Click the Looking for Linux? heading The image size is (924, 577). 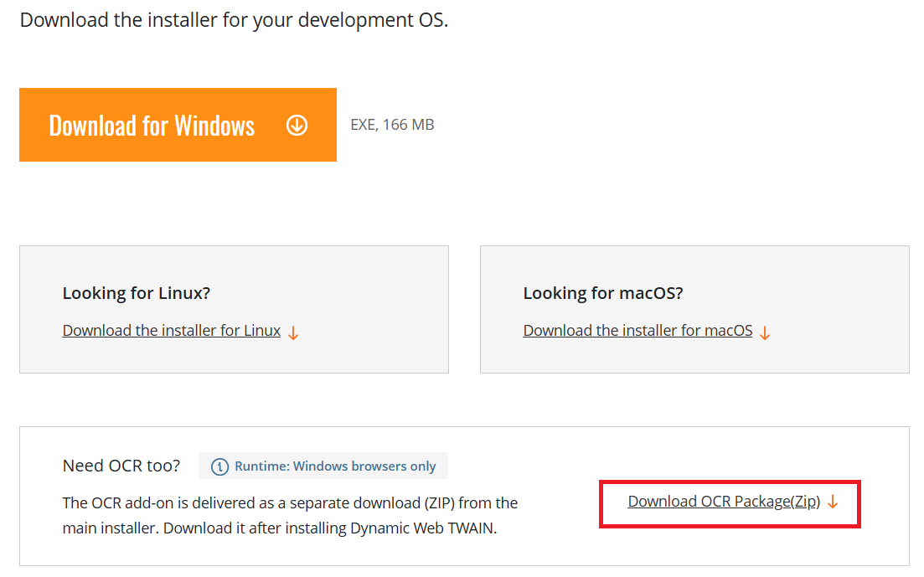137,293
